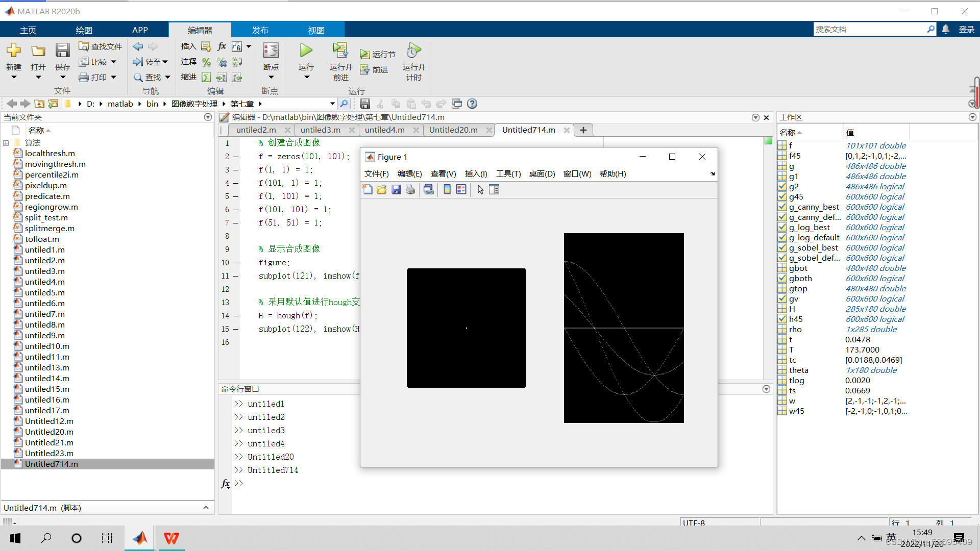Click Print Figure icon in Figure 1
This screenshot has height=551, width=980.
(x=410, y=190)
